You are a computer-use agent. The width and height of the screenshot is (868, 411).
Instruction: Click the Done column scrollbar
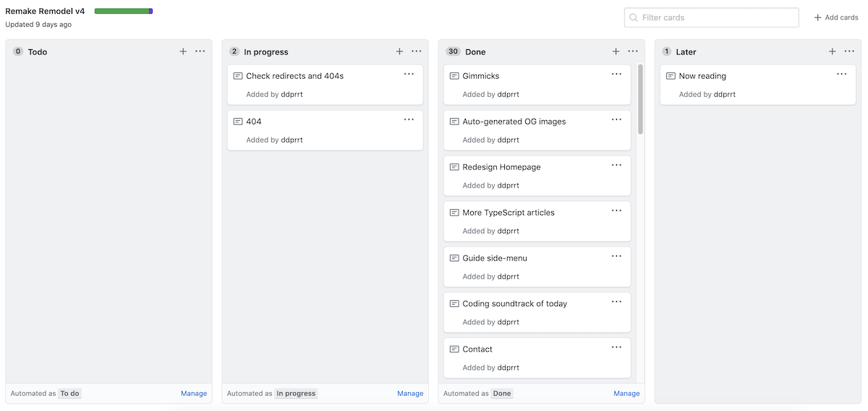pos(640,100)
